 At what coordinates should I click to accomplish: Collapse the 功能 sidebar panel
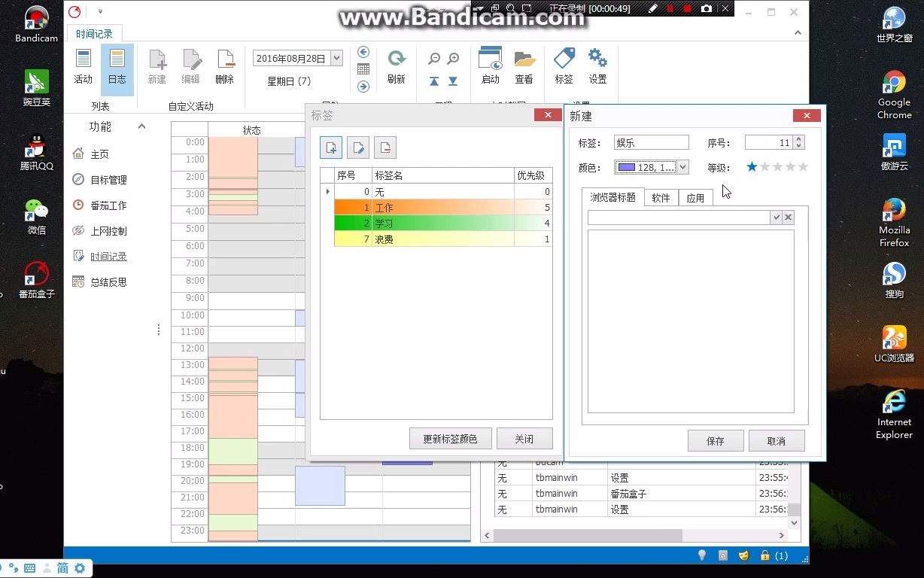click(141, 126)
